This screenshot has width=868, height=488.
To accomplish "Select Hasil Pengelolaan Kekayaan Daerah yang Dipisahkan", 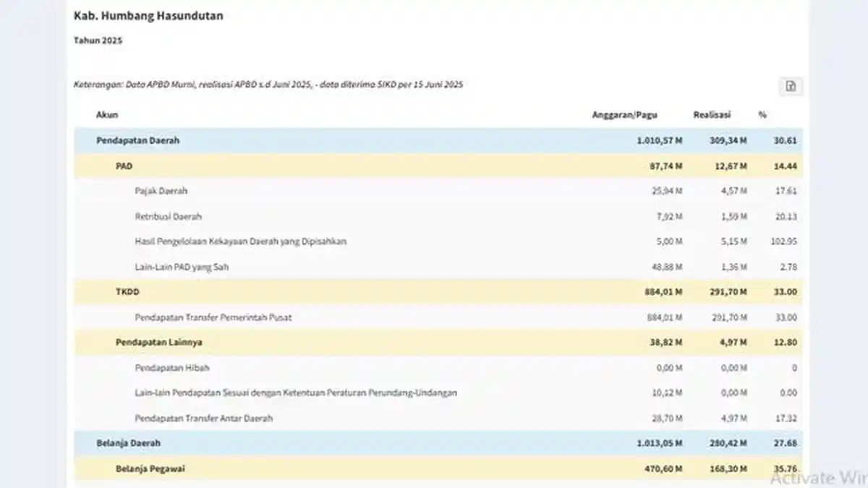I will [240, 241].
